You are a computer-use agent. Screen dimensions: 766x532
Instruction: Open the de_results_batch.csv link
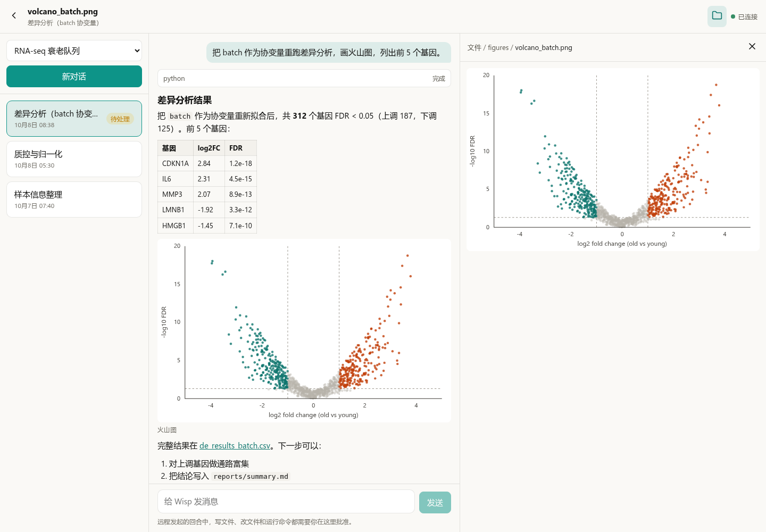[x=235, y=446]
